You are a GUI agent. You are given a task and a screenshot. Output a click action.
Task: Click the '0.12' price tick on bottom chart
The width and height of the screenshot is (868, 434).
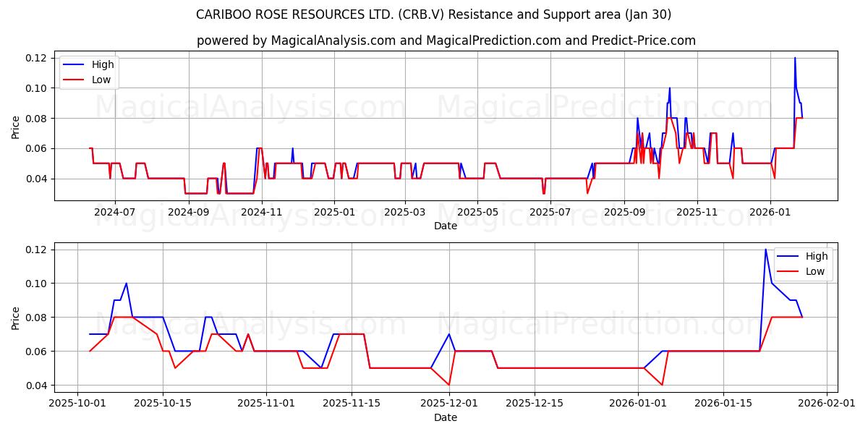point(37,250)
